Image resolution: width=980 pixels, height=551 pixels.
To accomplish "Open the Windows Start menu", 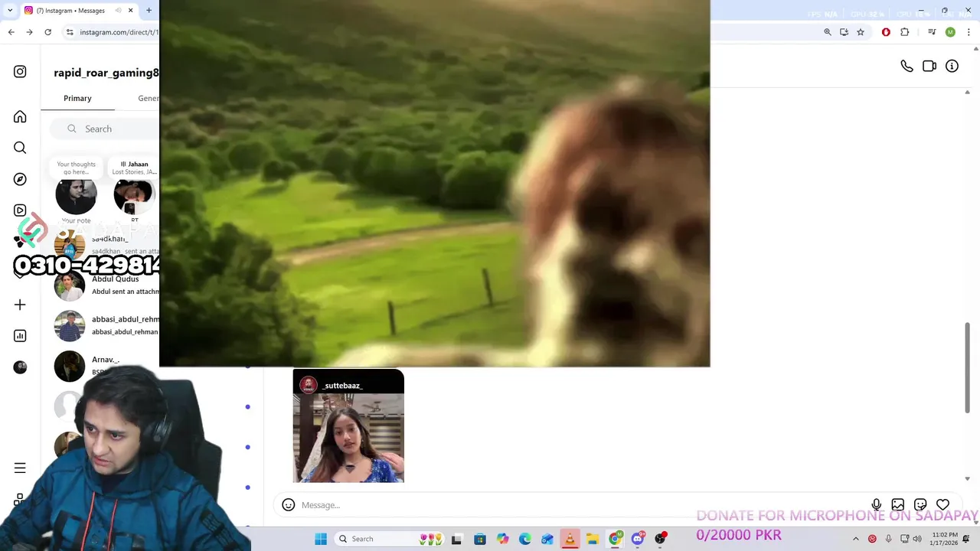I will (321, 539).
